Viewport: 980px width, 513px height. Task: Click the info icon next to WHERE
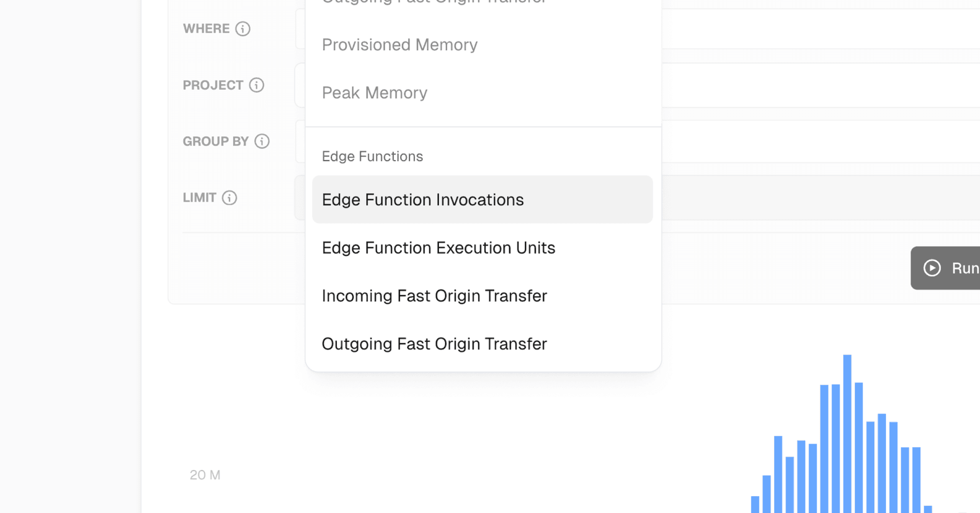coord(243,29)
